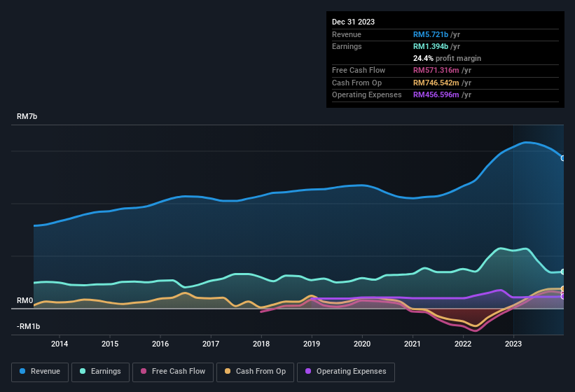Click the RM7b y-axis label

[27, 116]
